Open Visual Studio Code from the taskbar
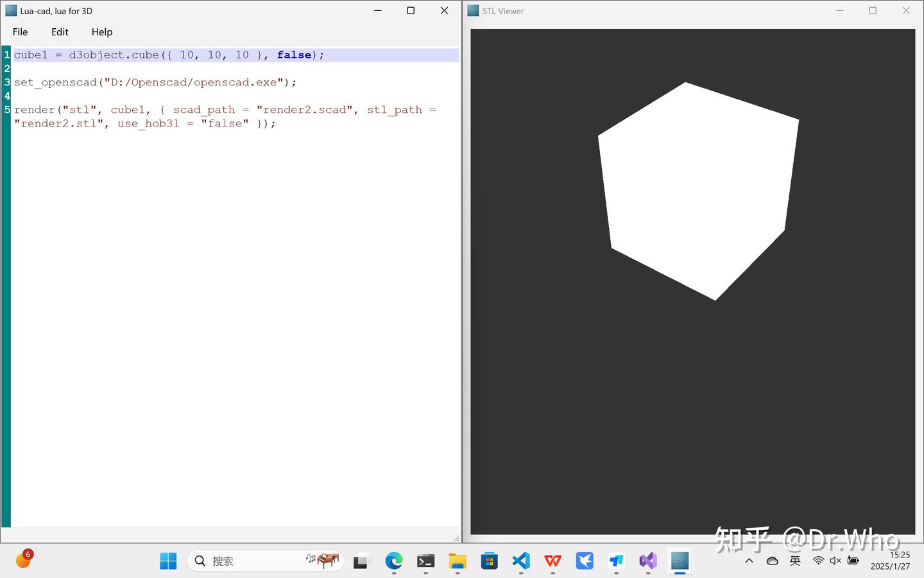924x578 pixels. click(x=521, y=561)
